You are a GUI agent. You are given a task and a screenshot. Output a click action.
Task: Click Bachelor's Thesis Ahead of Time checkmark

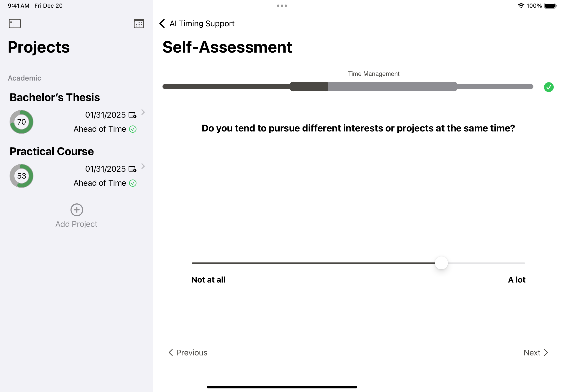coord(133,129)
